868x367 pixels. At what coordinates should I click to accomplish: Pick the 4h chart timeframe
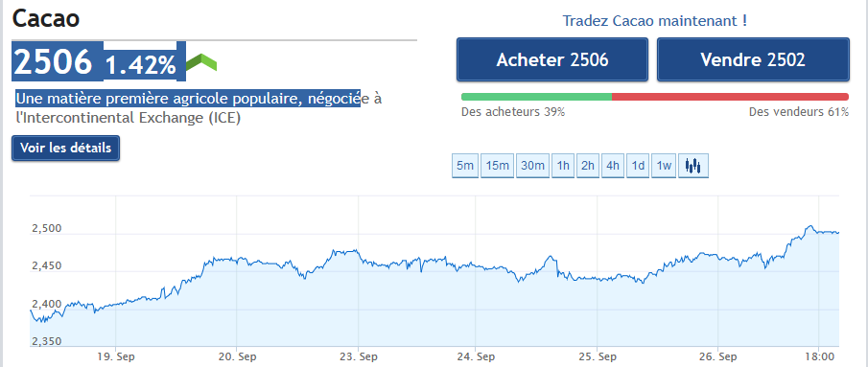pos(613,165)
